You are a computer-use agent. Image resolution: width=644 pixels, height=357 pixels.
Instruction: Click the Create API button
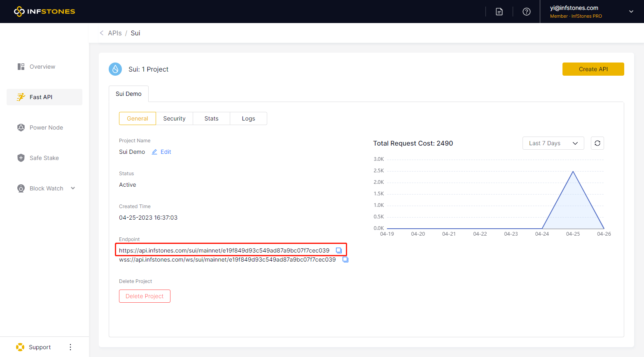593,69
